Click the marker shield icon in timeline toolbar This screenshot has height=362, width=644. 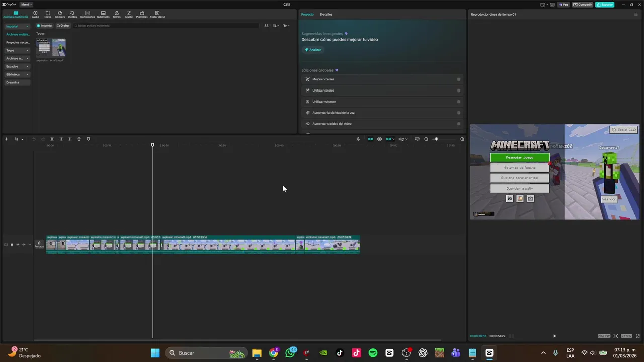pos(88,139)
